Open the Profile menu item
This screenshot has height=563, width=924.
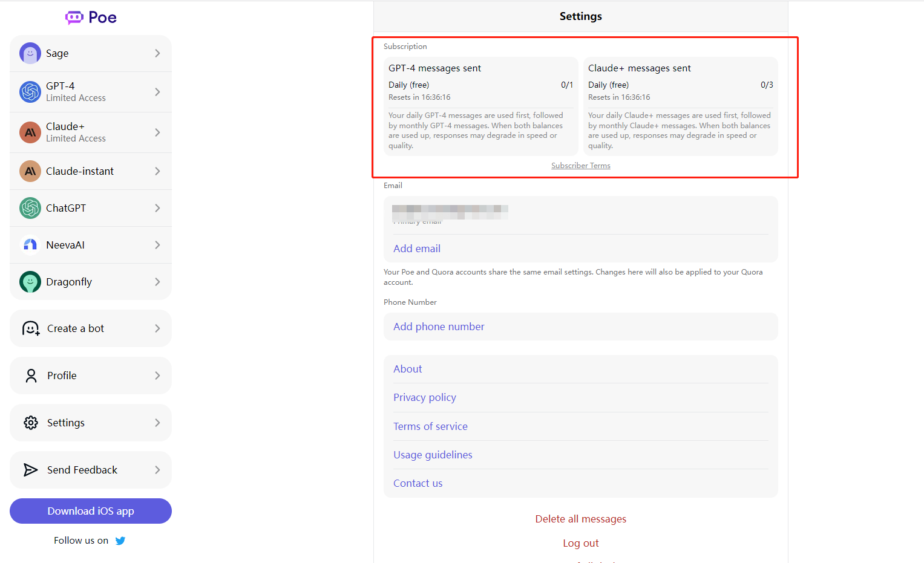pos(62,376)
